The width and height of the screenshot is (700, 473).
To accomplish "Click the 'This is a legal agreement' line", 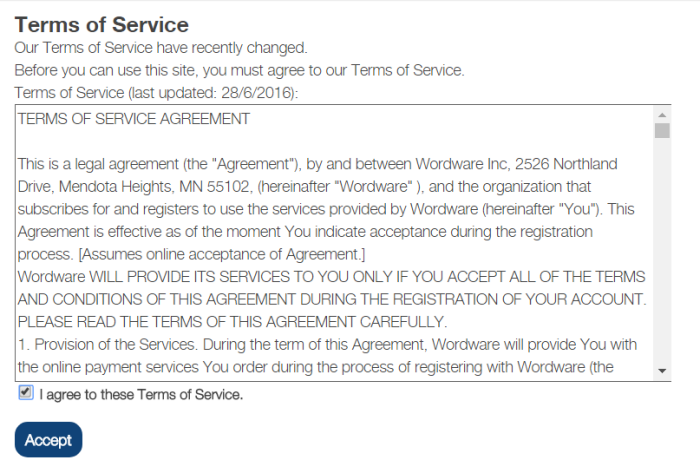I will [317, 164].
